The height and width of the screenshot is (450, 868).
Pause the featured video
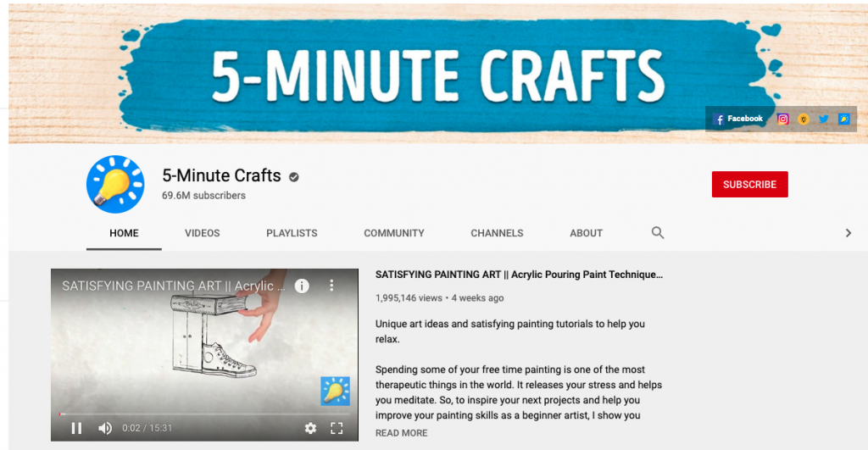(x=76, y=428)
